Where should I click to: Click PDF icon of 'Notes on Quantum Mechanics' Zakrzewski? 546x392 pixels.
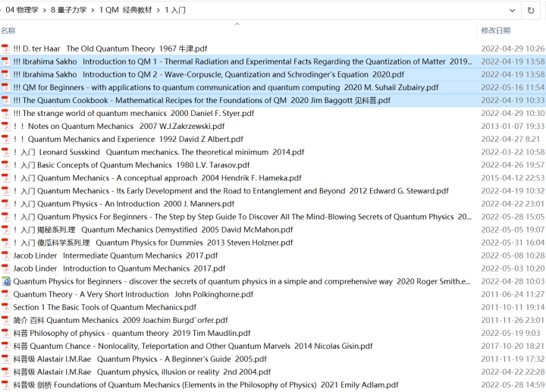5,127
